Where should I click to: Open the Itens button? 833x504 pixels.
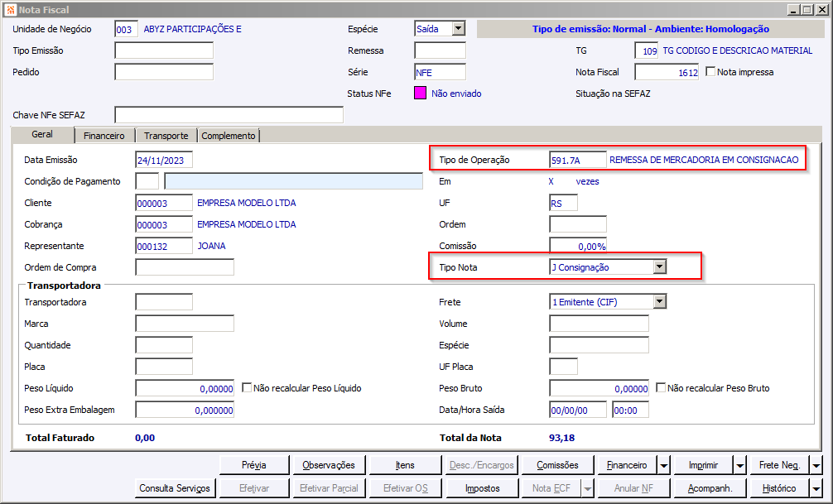[x=405, y=465]
